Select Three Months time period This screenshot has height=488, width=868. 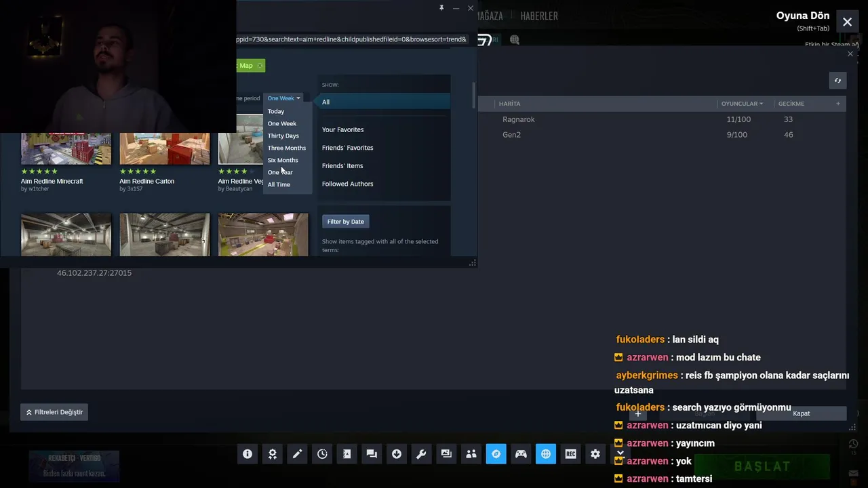point(287,148)
